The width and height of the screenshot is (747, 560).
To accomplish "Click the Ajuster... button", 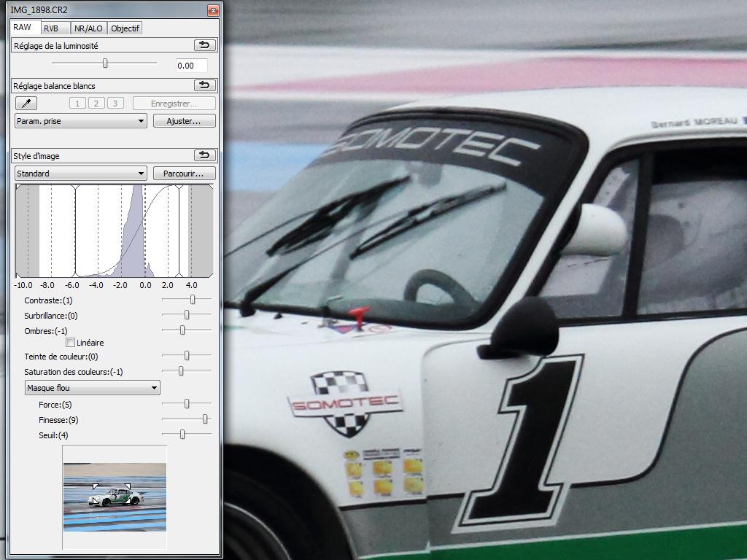I will [x=184, y=121].
